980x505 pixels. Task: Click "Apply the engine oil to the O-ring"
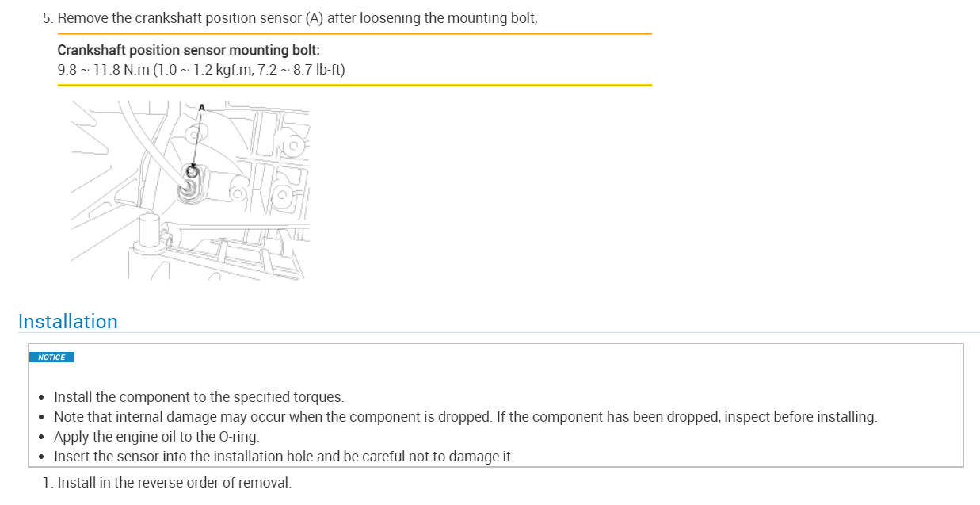coord(156,437)
